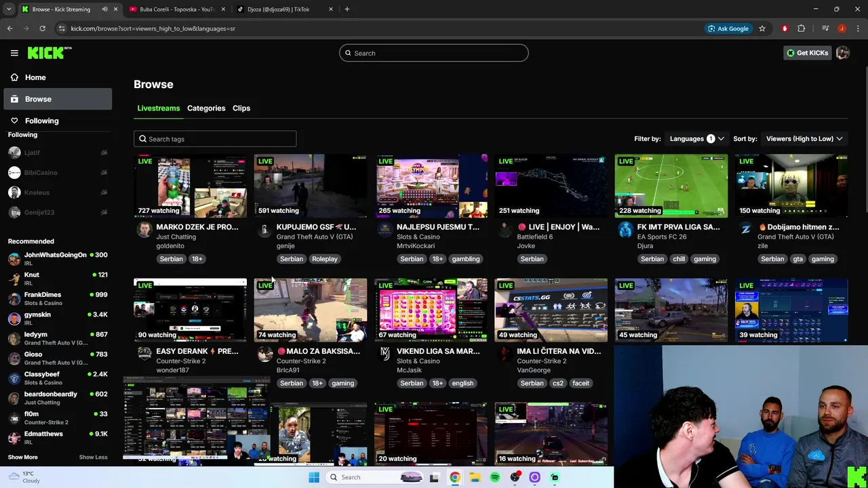Click beardsonbeardly avatar in Recommended
Image resolution: width=868 pixels, height=488 pixels.
click(14, 398)
